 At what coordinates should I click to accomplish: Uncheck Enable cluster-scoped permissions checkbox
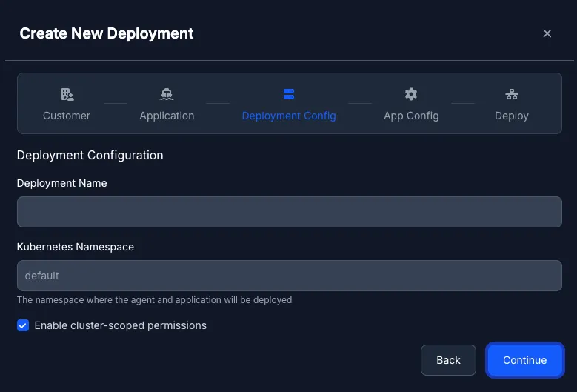(x=23, y=325)
